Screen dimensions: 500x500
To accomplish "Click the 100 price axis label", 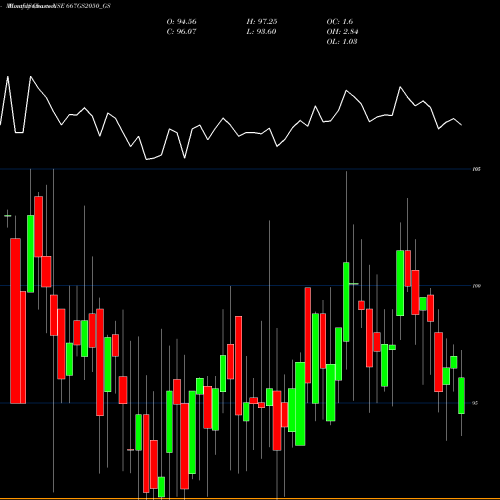I will click(x=477, y=286).
